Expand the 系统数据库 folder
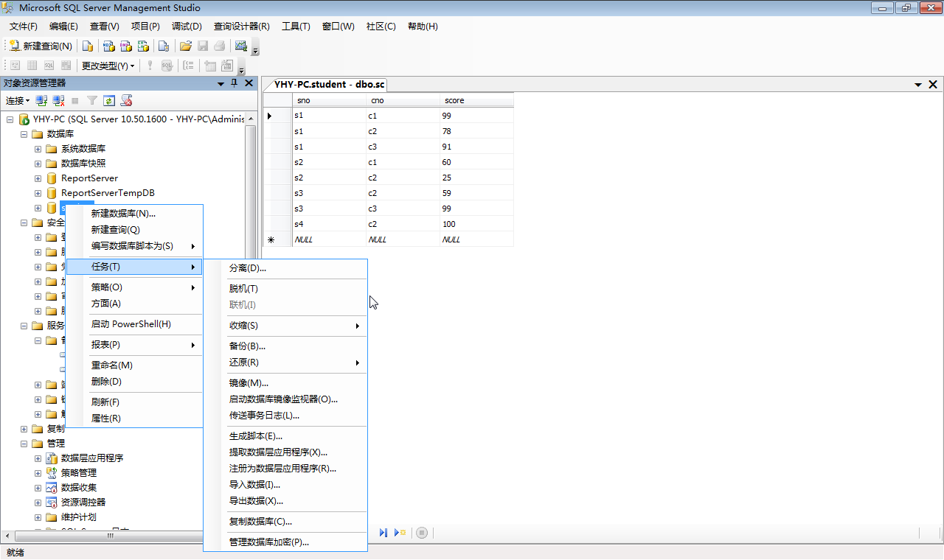 pos(38,149)
